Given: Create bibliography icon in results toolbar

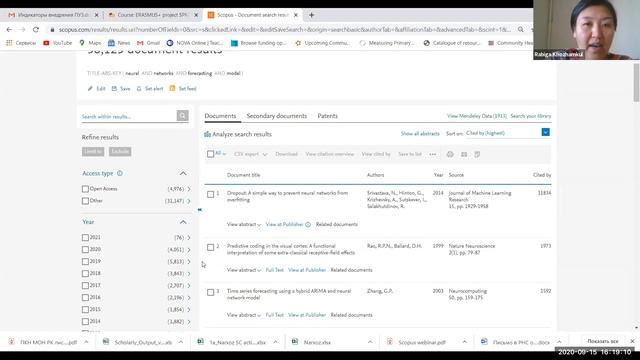Looking at the screenshot, I should pyautogui.click(x=477, y=154).
